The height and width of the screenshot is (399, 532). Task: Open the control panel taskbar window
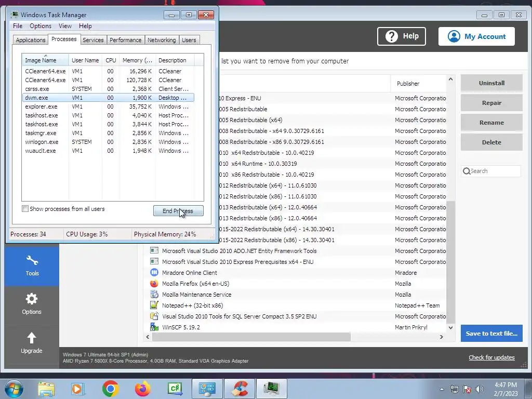(x=207, y=389)
